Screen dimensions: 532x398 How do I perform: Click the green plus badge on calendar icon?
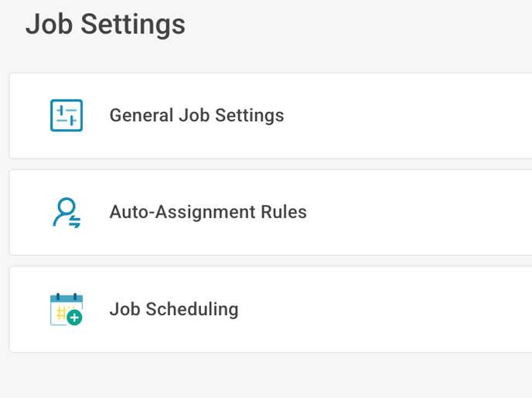(74, 318)
